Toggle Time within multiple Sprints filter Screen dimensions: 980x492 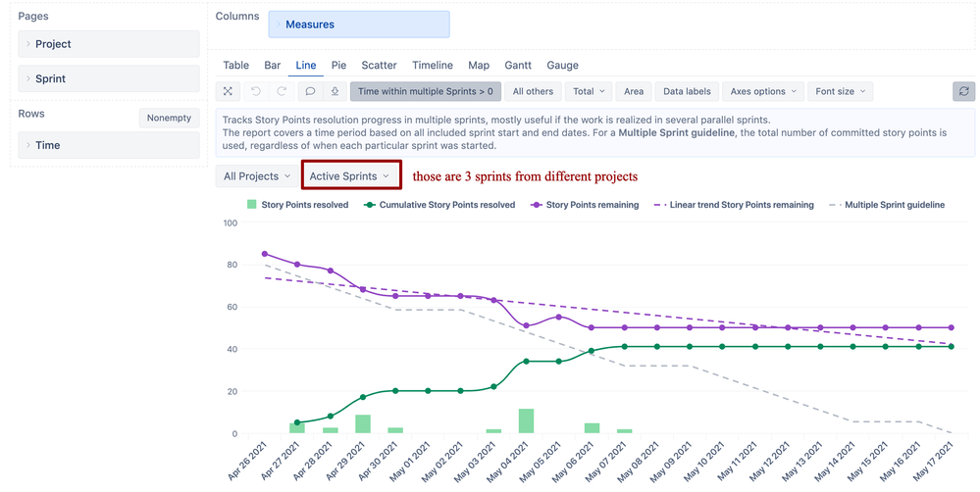click(x=425, y=91)
